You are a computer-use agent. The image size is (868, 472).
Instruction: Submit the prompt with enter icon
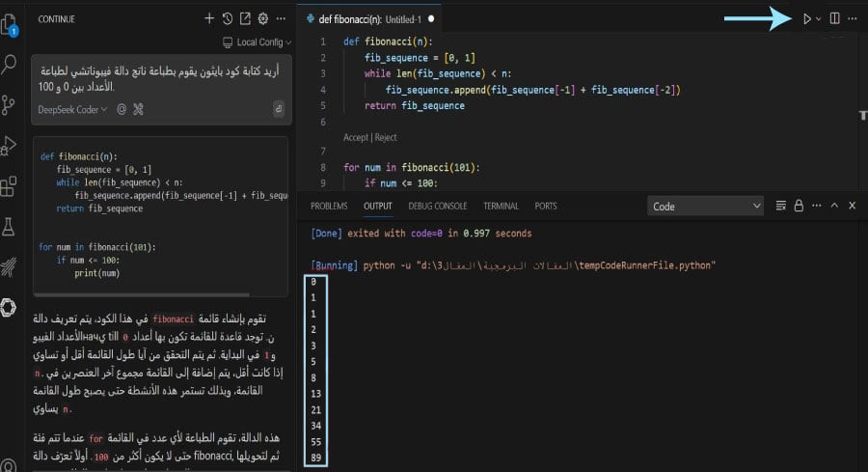[279, 109]
